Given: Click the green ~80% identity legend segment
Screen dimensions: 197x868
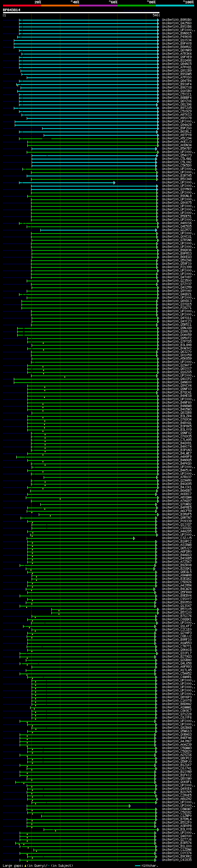Looking at the screenshot, I should click(x=137, y=6).
